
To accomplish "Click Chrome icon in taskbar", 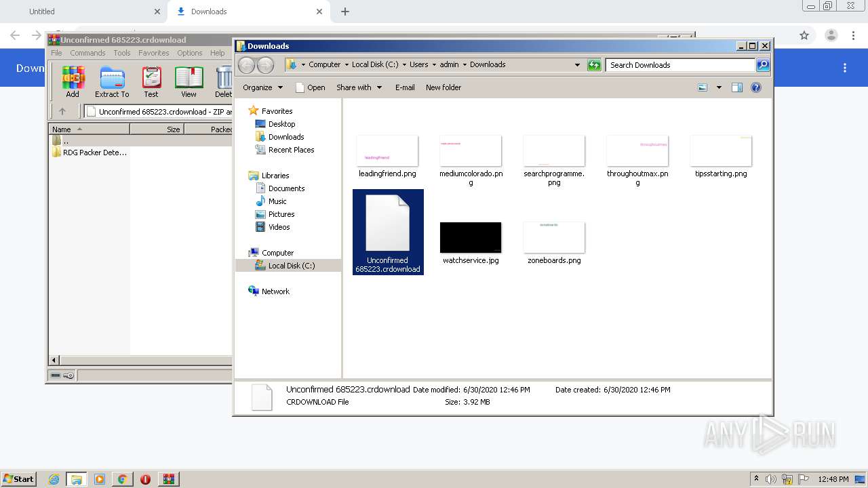I will pos(122,479).
